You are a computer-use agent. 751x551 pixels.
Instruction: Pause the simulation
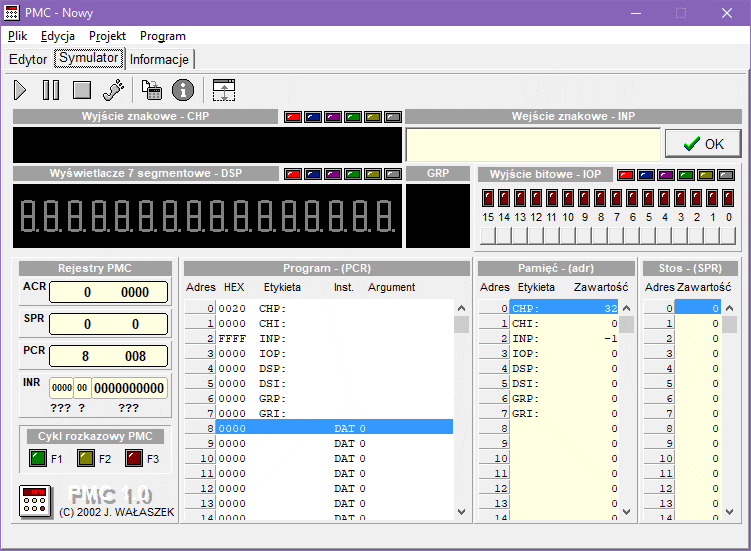pyautogui.click(x=51, y=90)
